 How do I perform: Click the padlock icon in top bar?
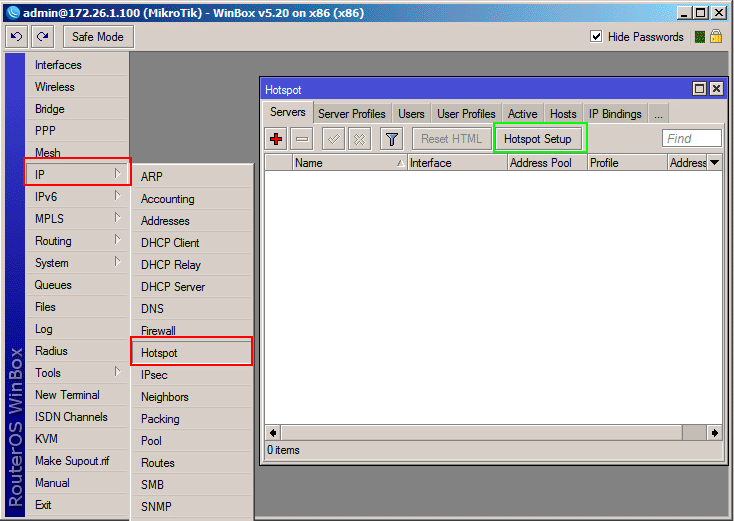[x=717, y=37]
